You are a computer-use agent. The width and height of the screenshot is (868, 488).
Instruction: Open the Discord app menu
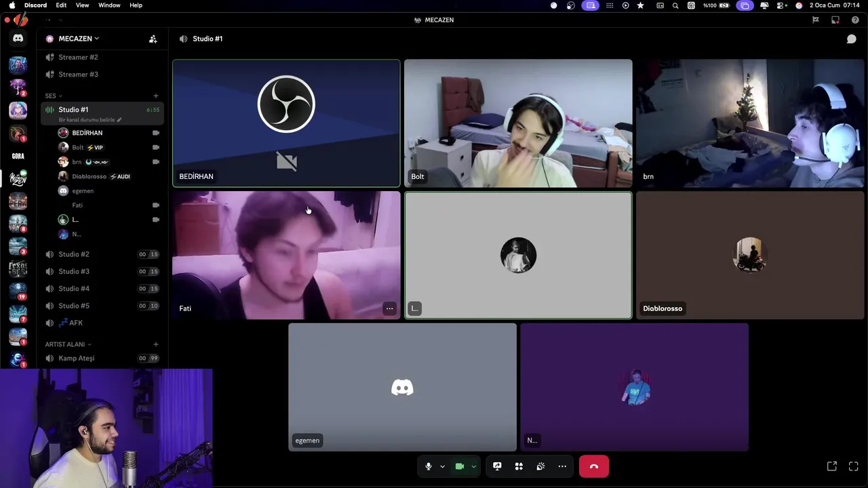[x=35, y=5]
